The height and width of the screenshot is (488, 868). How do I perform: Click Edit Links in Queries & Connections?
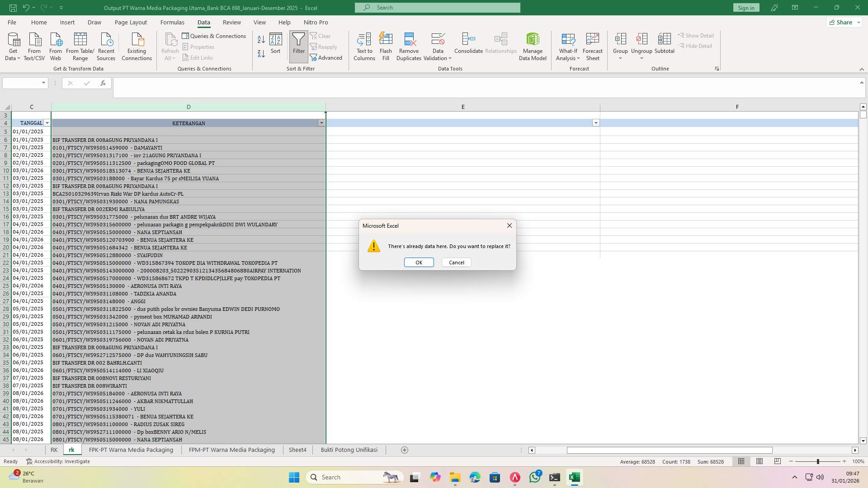(x=198, y=57)
